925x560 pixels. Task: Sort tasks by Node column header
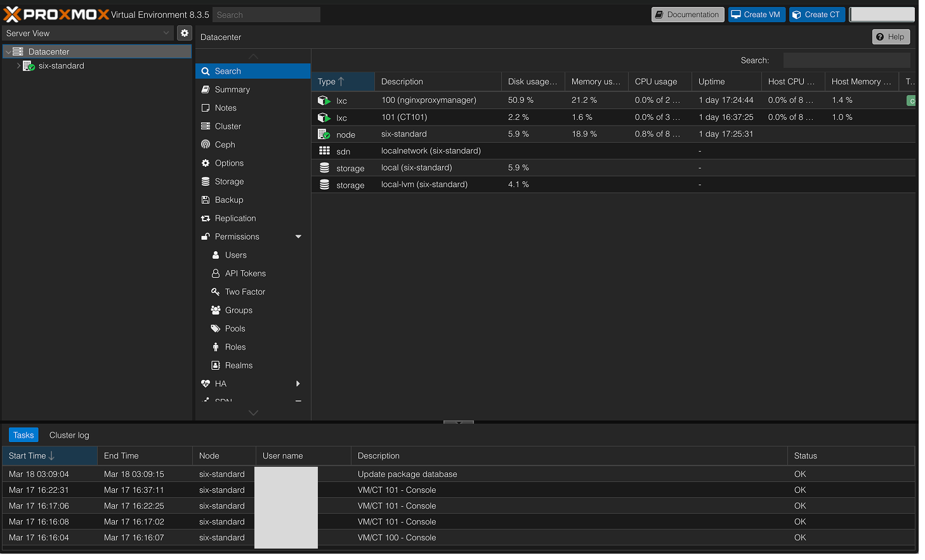pos(224,455)
